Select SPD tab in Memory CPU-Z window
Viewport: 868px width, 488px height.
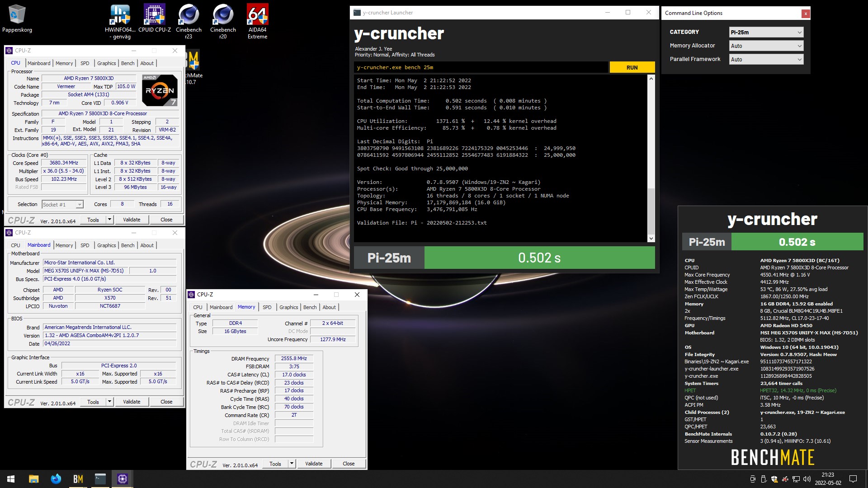coord(267,307)
